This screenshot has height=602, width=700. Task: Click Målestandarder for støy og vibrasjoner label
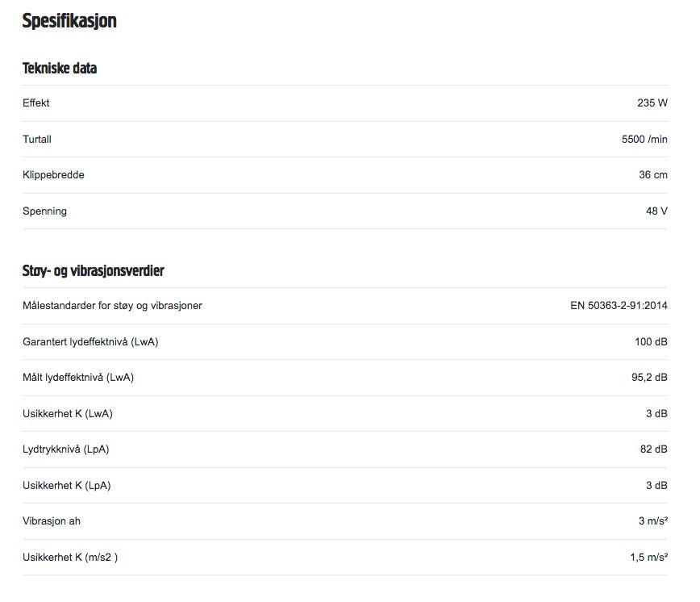[112, 306]
